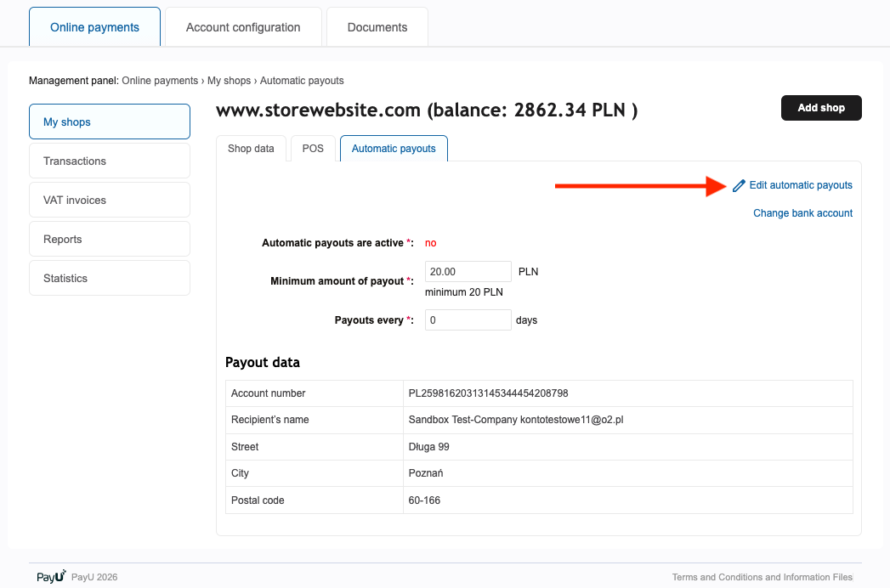Image resolution: width=890 pixels, height=588 pixels.
Task: Select the Shop data tab
Action: click(x=251, y=148)
